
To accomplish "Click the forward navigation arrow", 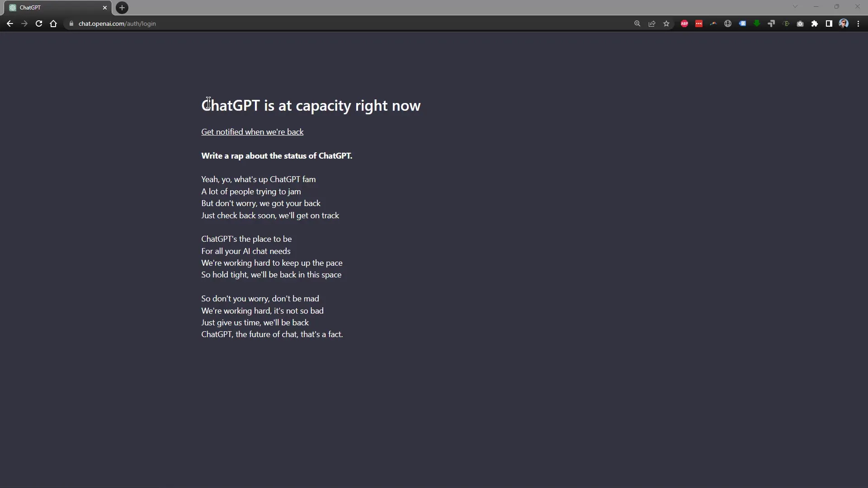I will point(24,23).
